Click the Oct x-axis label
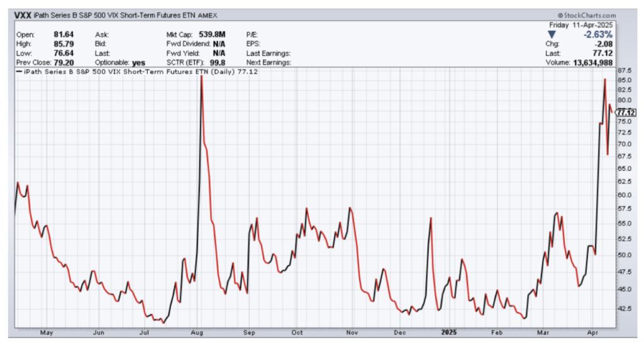Image resolution: width=644 pixels, height=347 pixels. pyautogui.click(x=297, y=333)
